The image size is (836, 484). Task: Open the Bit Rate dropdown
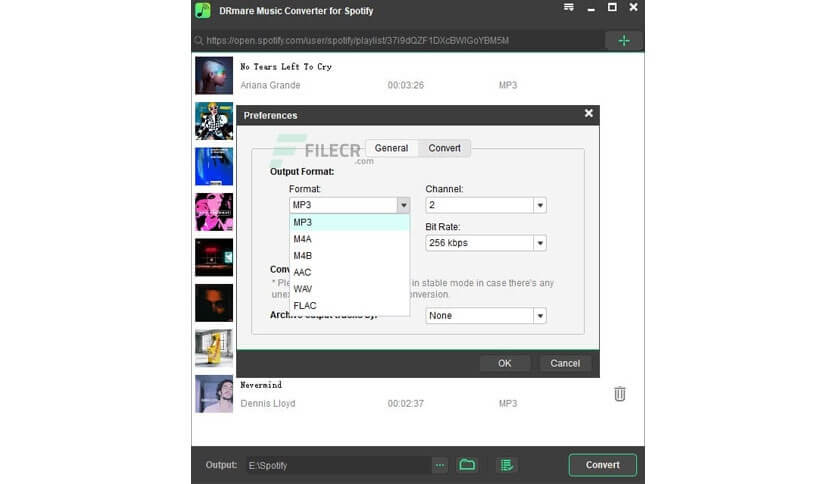coord(486,243)
